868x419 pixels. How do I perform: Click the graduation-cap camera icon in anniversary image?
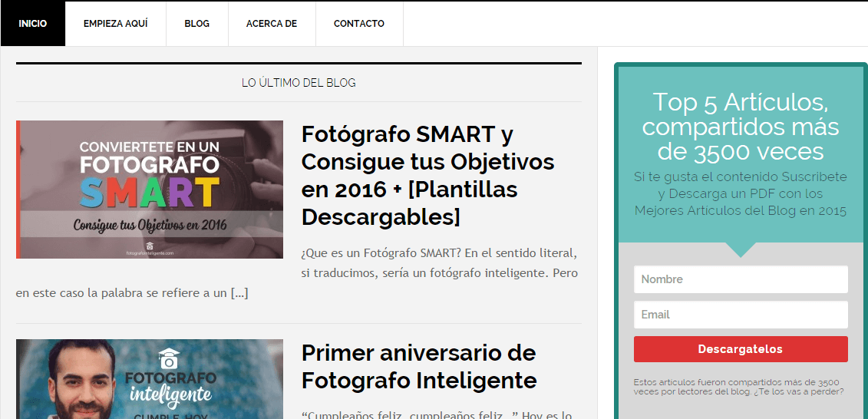click(x=170, y=358)
